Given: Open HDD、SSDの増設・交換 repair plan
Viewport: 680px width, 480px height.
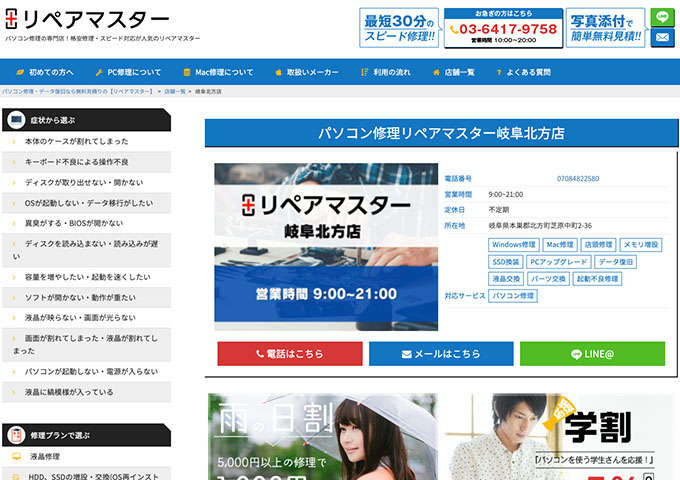Looking at the screenshot, I should click(x=86, y=475).
